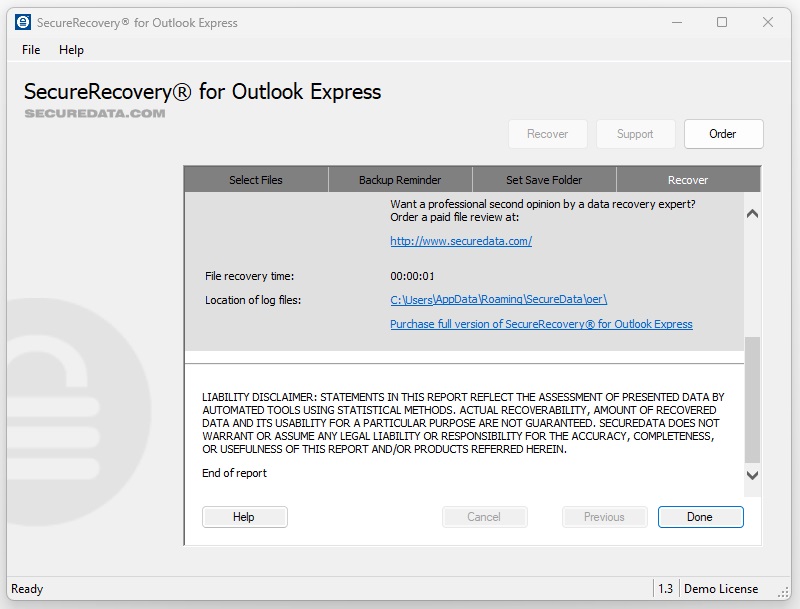This screenshot has width=800, height=609.
Task: Click the Support button near the top
Action: point(634,134)
